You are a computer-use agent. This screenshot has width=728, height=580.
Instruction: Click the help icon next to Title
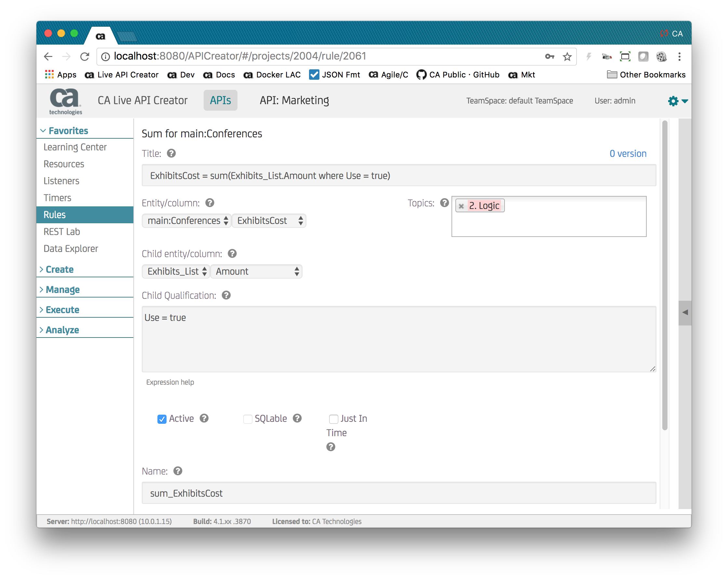[x=171, y=153]
